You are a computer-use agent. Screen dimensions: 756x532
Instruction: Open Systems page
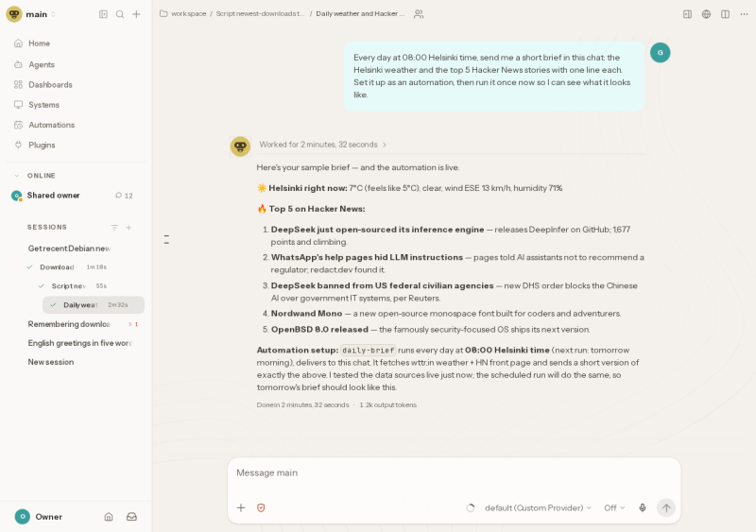pos(77,105)
